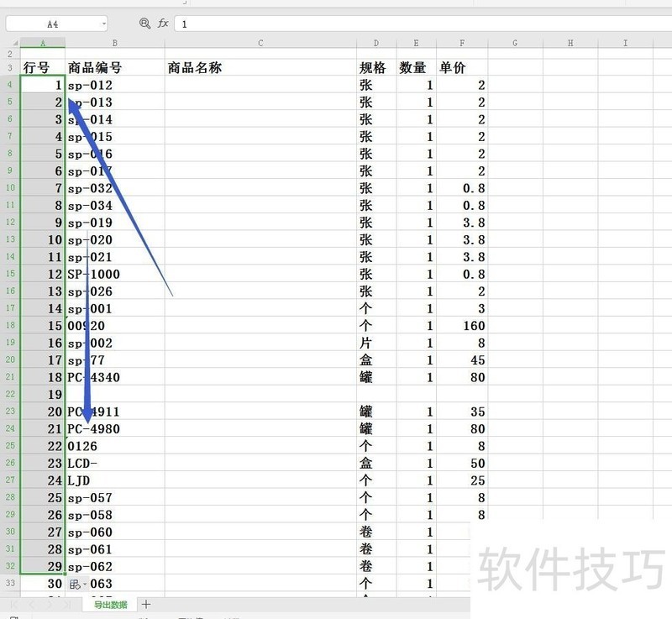Click the unit price cell 50

(x=462, y=463)
